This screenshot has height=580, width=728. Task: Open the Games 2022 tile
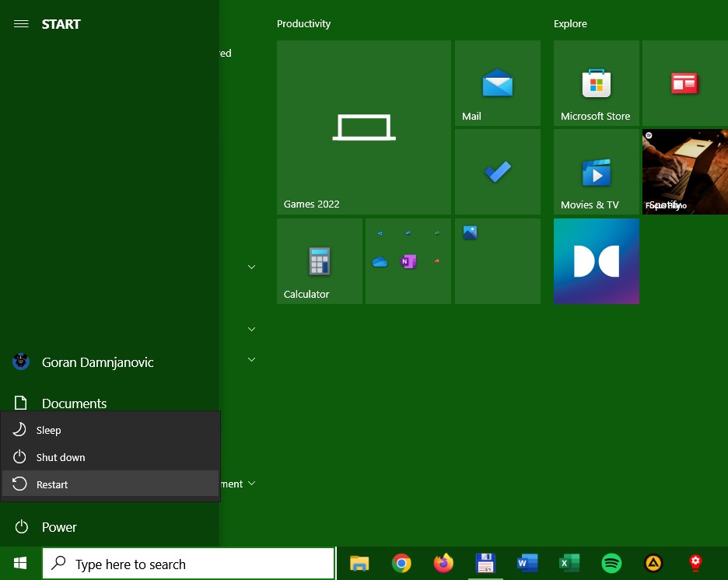coord(364,128)
